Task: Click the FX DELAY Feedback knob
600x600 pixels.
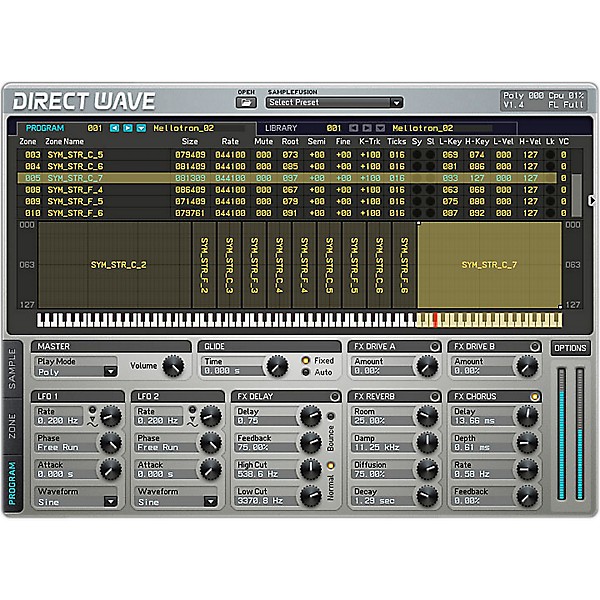Action: (x=311, y=443)
